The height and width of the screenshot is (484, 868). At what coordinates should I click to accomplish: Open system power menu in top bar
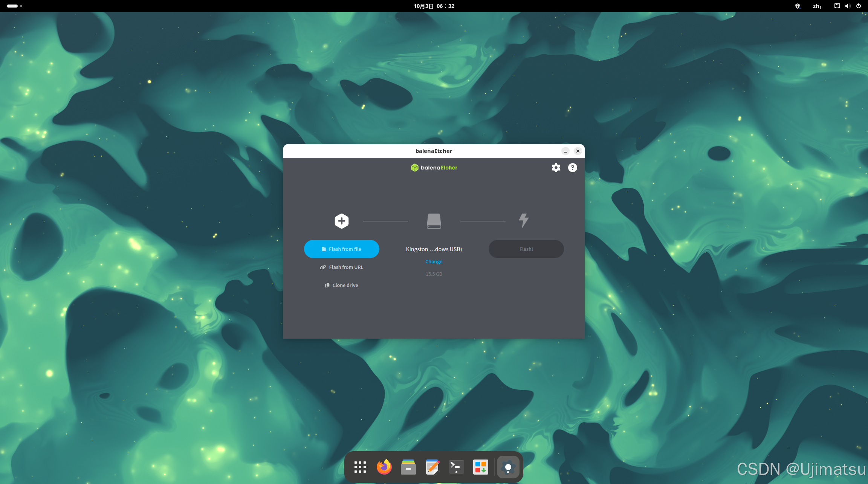pyautogui.click(x=859, y=6)
